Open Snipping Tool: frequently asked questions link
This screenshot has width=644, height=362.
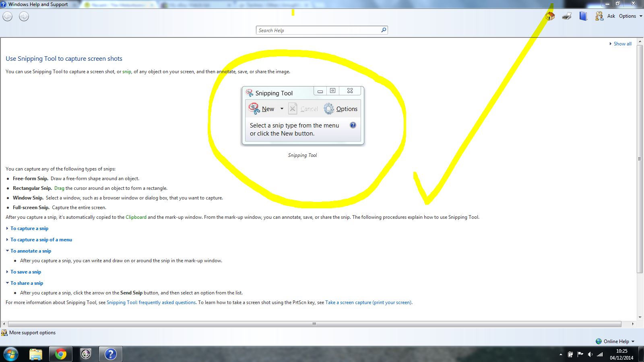(x=151, y=302)
